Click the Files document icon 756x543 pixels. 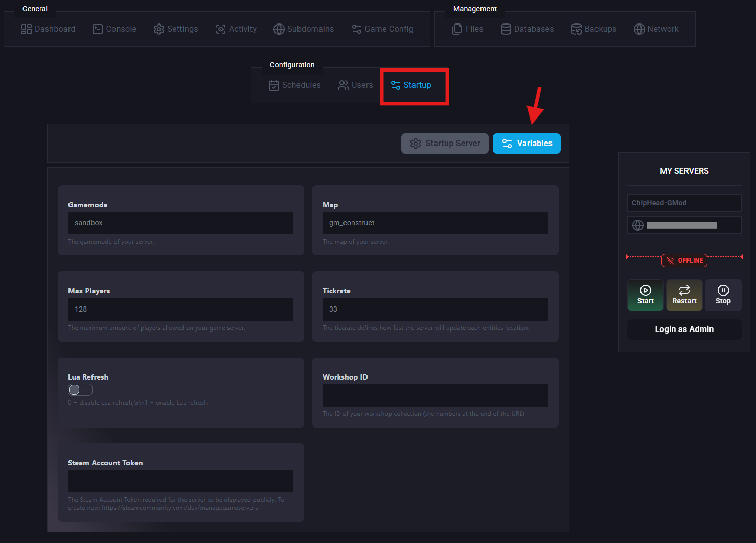pos(457,29)
